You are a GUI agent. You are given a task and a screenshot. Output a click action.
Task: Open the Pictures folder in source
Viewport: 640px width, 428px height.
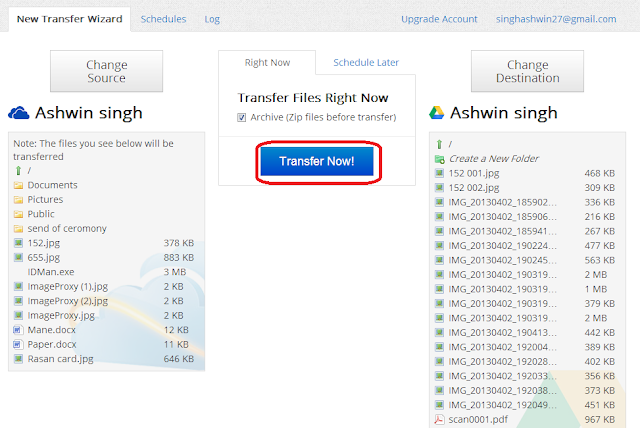[45, 200]
